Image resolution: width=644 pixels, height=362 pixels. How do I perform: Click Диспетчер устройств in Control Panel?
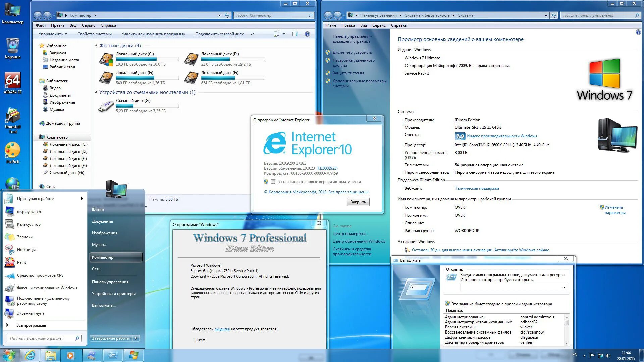tap(352, 53)
